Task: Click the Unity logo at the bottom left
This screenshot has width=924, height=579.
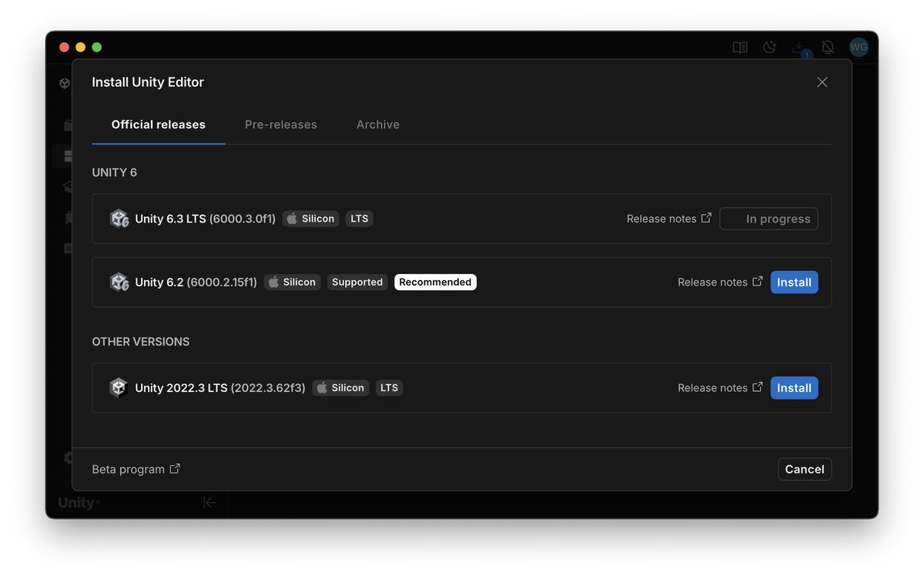Action: tap(79, 503)
